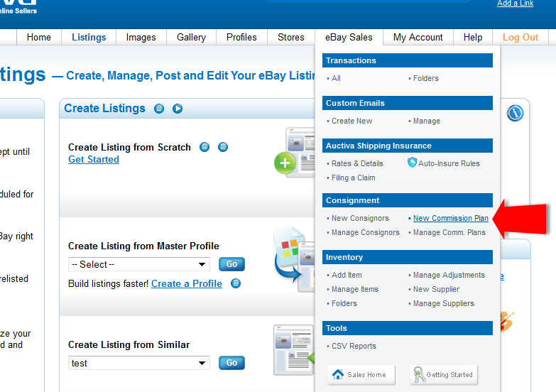
Task: Click Go next to Similar listing dropdown
Action: pos(231,363)
